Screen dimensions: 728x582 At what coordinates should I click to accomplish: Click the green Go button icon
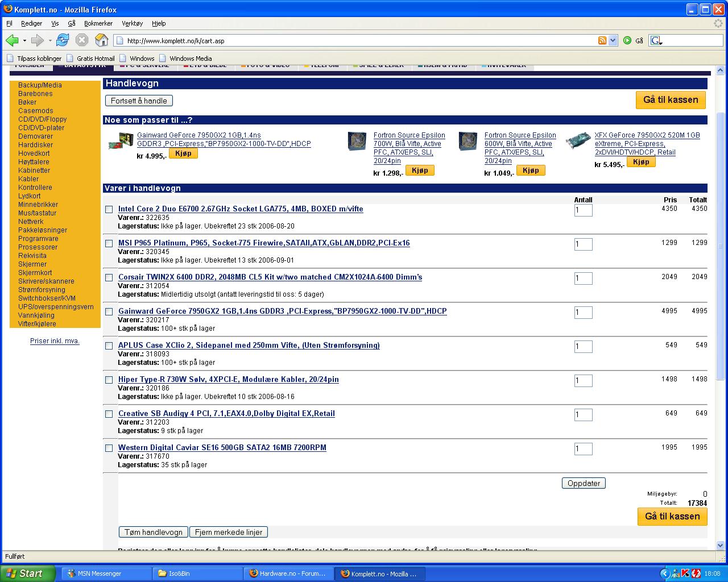pos(627,40)
